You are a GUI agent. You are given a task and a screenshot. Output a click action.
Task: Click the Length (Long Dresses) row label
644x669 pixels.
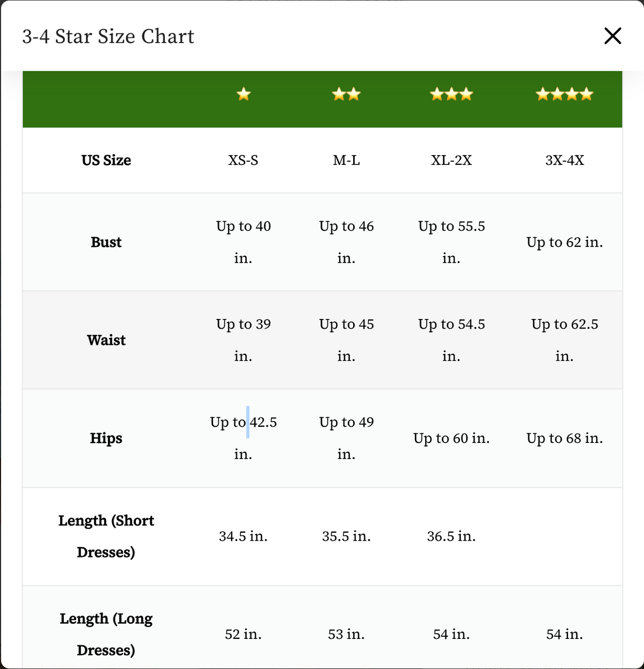coord(106,634)
